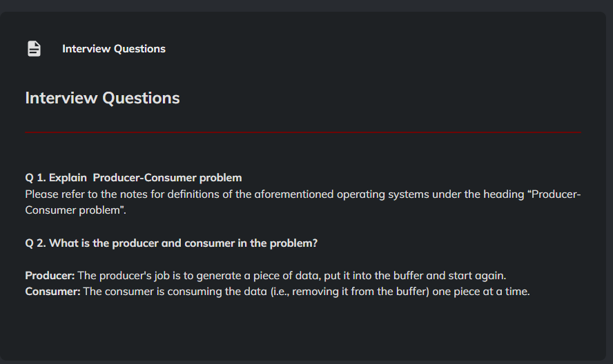Click the small Interview Questions header label
The height and width of the screenshot is (364, 613).
[114, 49]
